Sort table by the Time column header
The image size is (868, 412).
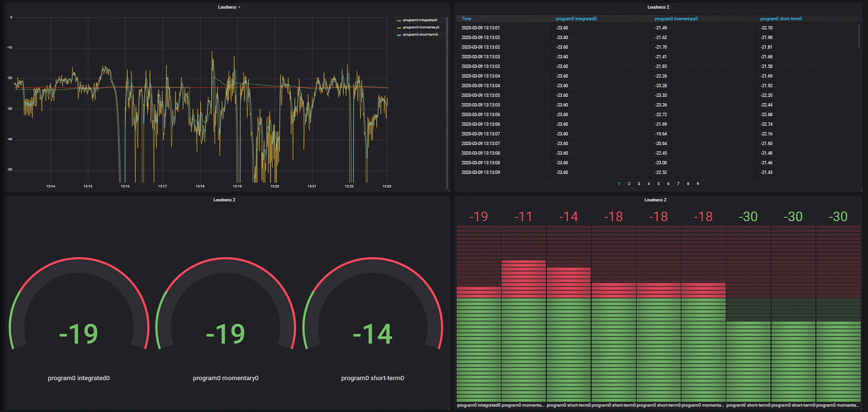pyautogui.click(x=466, y=19)
